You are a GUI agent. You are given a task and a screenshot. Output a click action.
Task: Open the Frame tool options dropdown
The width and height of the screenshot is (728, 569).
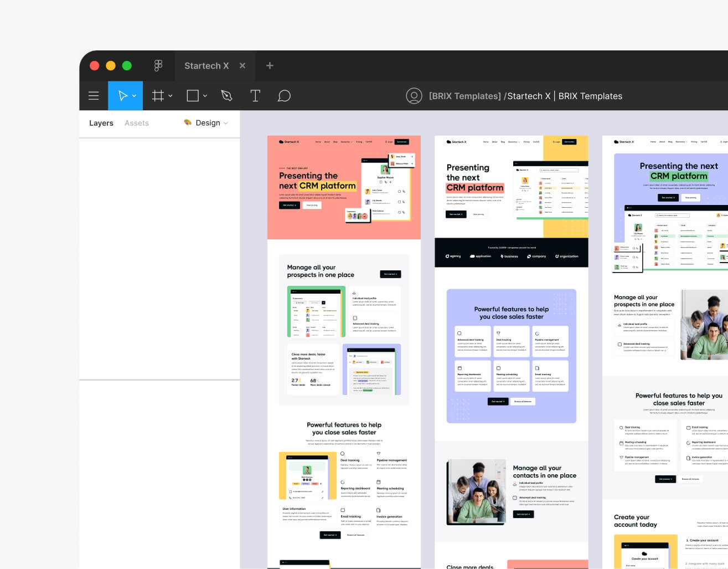[169, 95]
